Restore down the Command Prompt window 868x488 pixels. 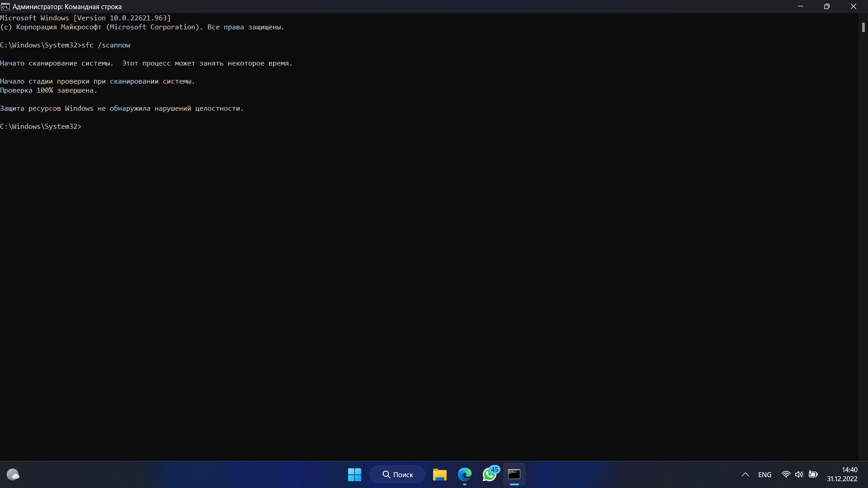point(827,7)
